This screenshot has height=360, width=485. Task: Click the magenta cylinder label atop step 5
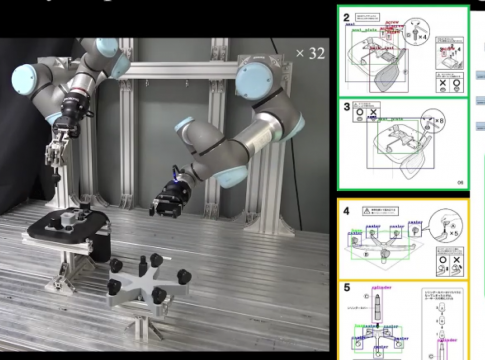pos(381,287)
